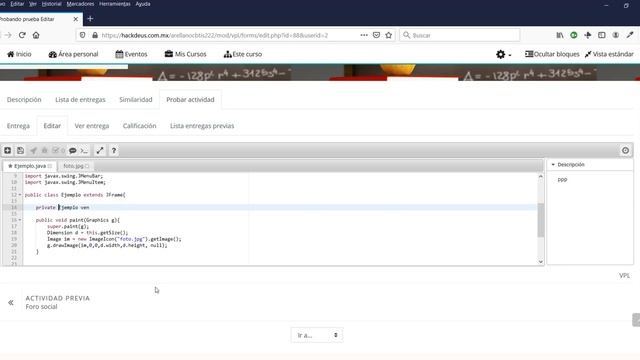Click the Buscar search field
Viewport: 640px width, 360px height.
[460, 36]
